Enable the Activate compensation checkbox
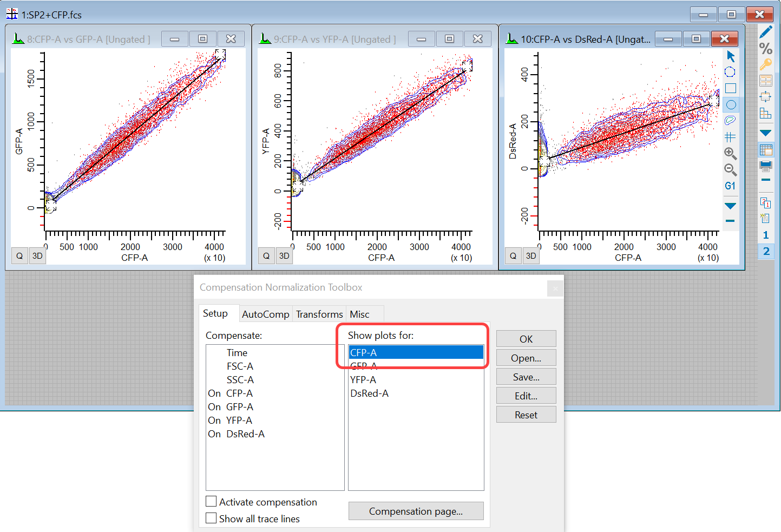Image resolution: width=781 pixels, height=532 pixels. pyautogui.click(x=212, y=502)
